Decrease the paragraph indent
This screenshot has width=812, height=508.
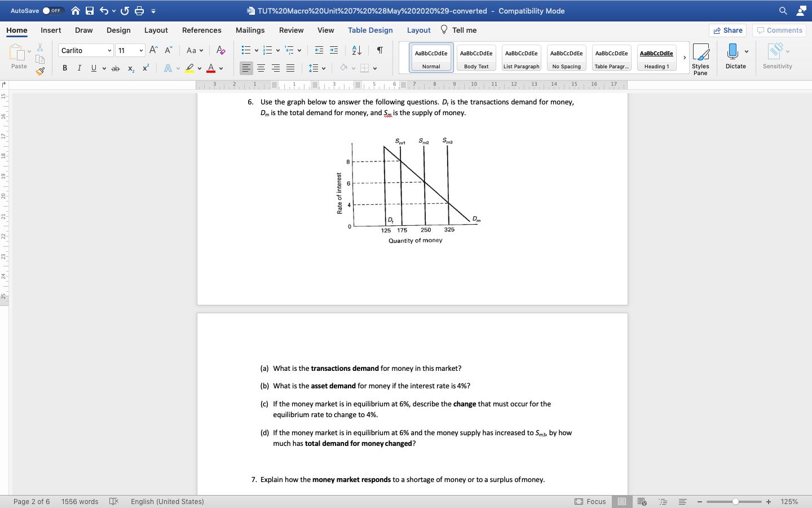tap(319, 50)
